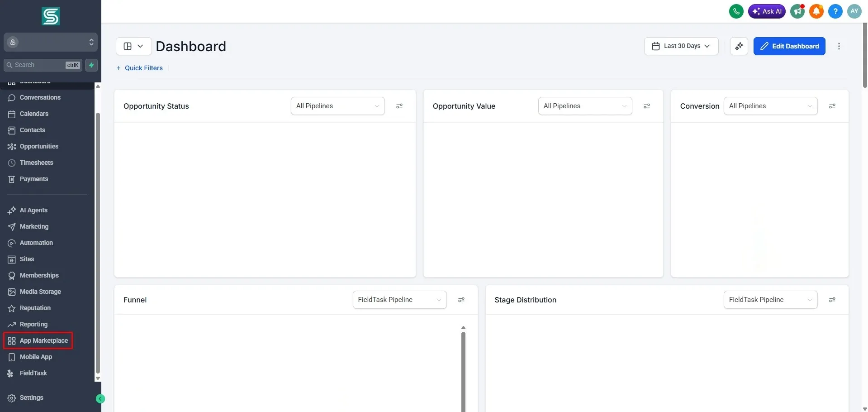Viewport: 868px width, 412px height.
Task: Open App Marketplace in sidebar
Action: coord(38,341)
